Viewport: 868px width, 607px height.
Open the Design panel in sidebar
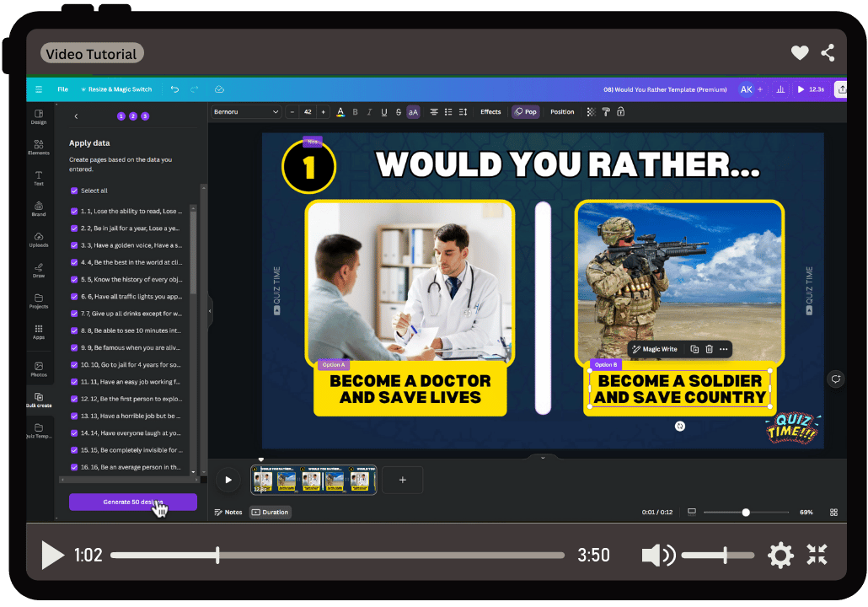39,117
